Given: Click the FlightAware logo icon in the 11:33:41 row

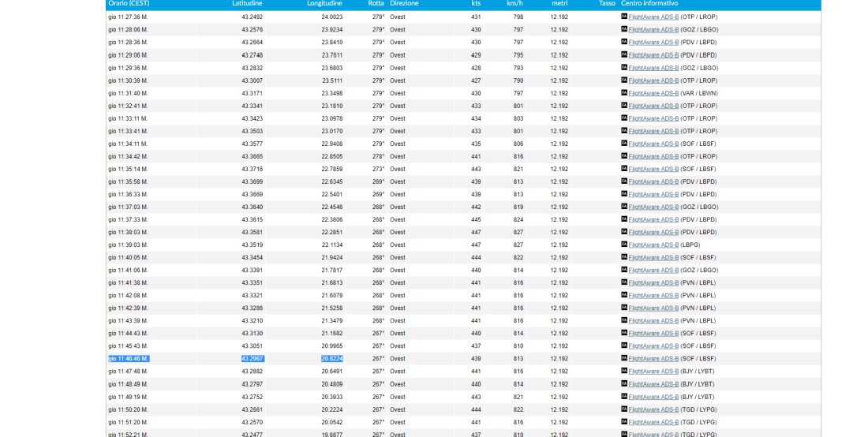Looking at the screenshot, I should coord(624,131).
